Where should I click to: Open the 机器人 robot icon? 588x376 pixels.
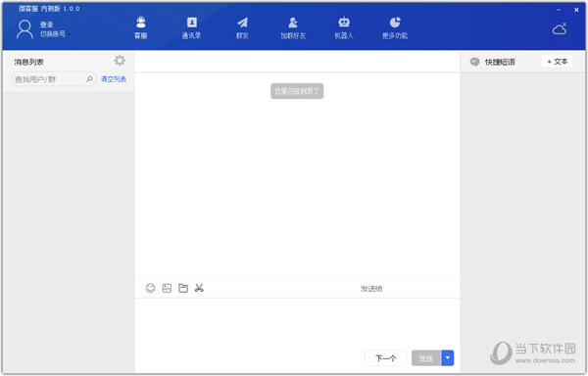point(344,23)
